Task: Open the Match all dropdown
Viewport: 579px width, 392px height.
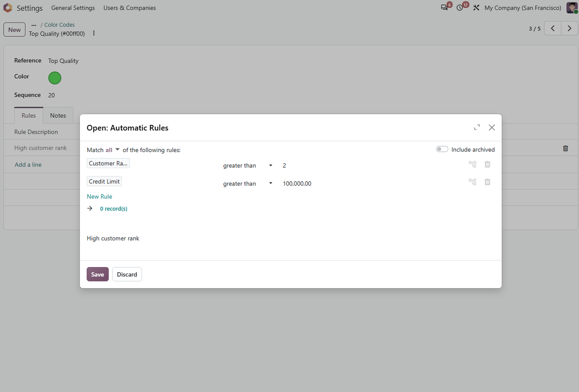Action: [x=113, y=150]
